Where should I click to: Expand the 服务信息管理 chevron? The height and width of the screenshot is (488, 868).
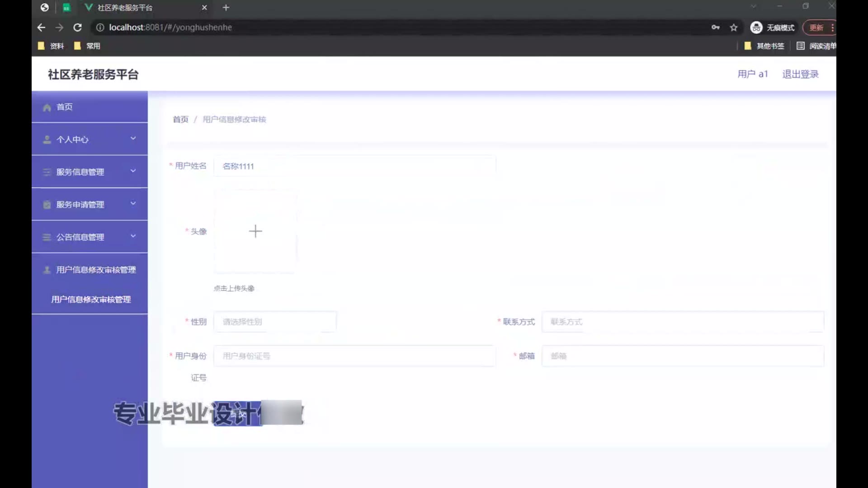(x=133, y=171)
